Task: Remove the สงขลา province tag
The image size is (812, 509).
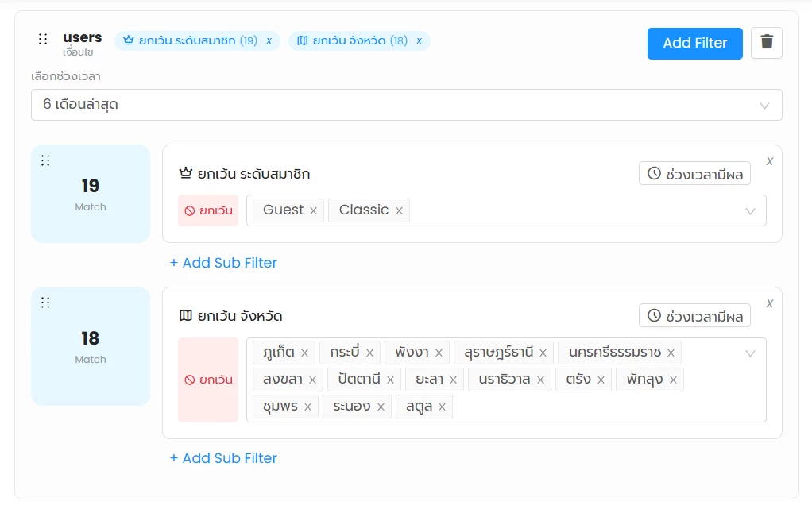Action: (x=312, y=380)
